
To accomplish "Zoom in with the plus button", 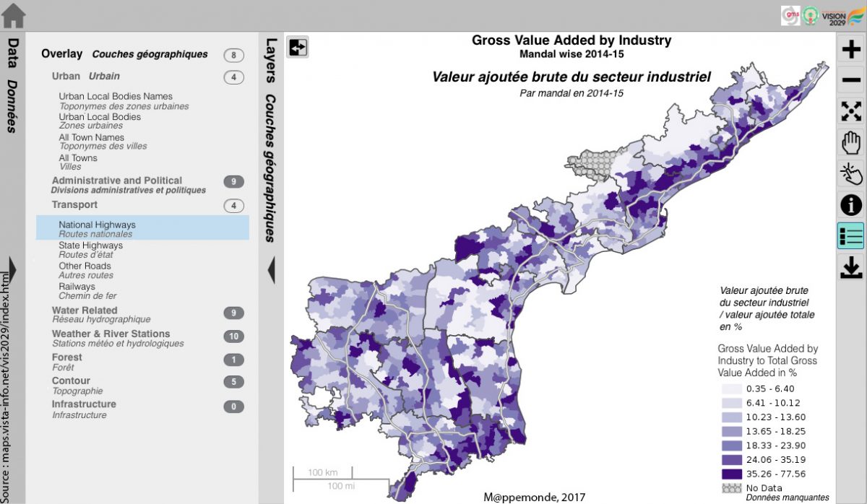I will point(851,49).
